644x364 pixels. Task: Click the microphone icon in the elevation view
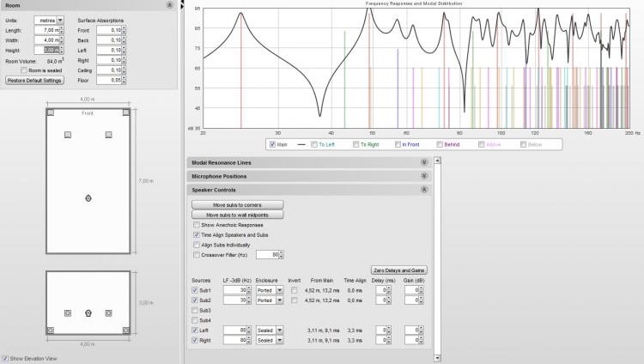click(88, 313)
